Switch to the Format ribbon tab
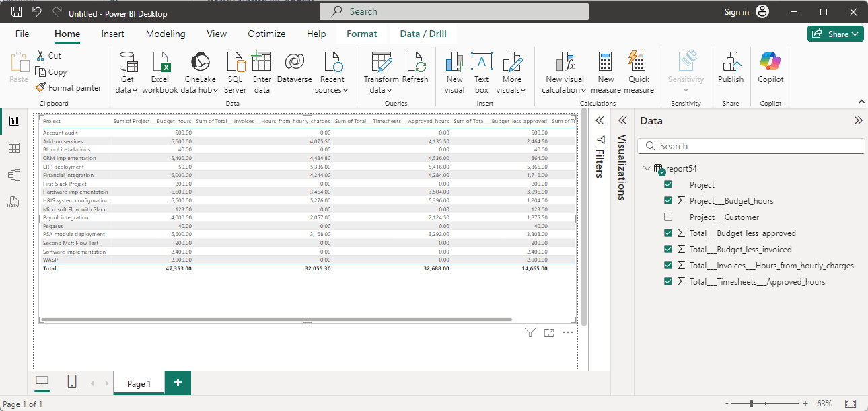The width and height of the screenshot is (868, 411). pyautogui.click(x=362, y=34)
